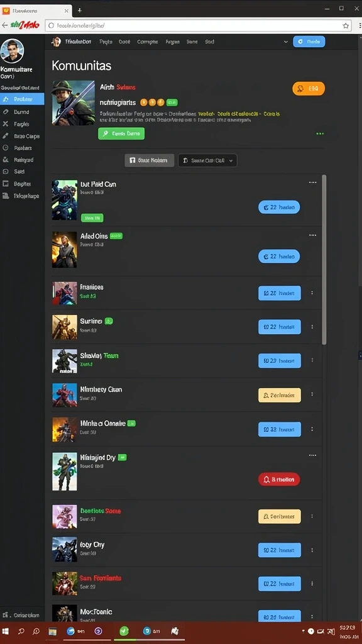Click the blue button on the 'MocToanic' row

click(280, 616)
